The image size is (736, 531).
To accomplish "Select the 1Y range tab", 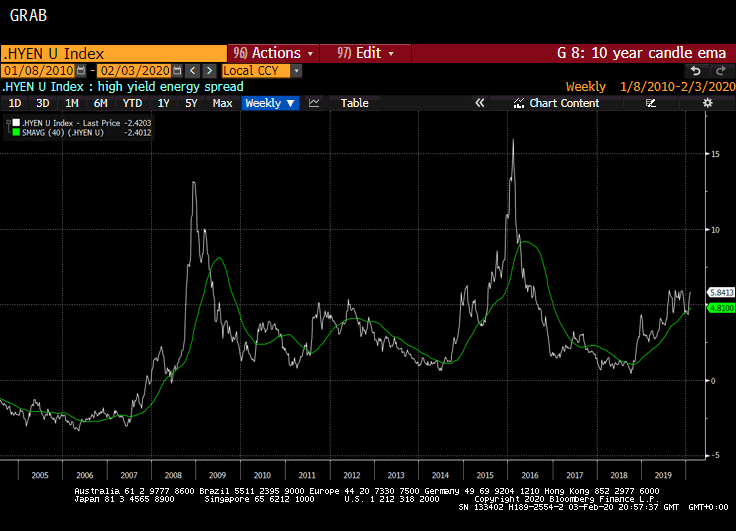I will (163, 103).
